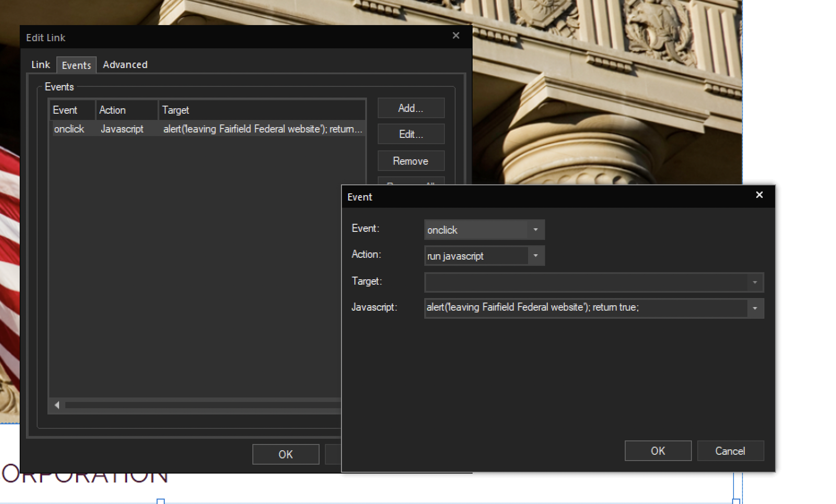Click the Add... button in Edit Link
This screenshot has height=504, width=836.
click(411, 108)
